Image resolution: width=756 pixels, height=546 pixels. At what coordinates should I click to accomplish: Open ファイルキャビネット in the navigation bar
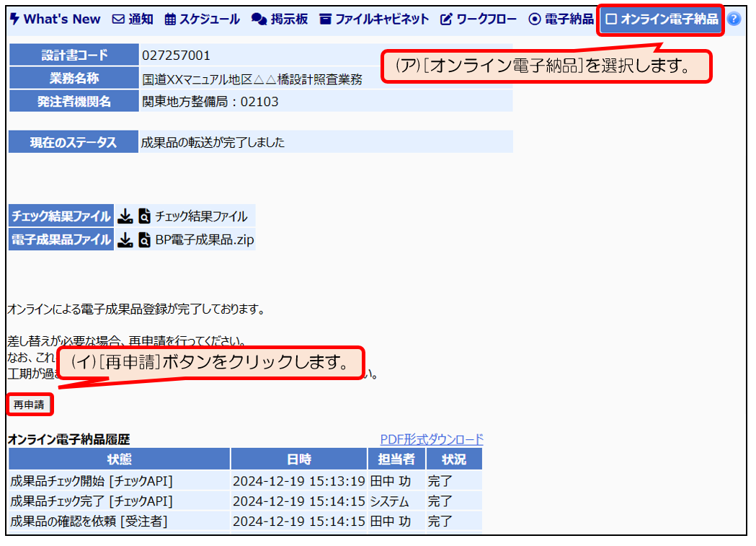pyautogui.click(x=374, y=19)
